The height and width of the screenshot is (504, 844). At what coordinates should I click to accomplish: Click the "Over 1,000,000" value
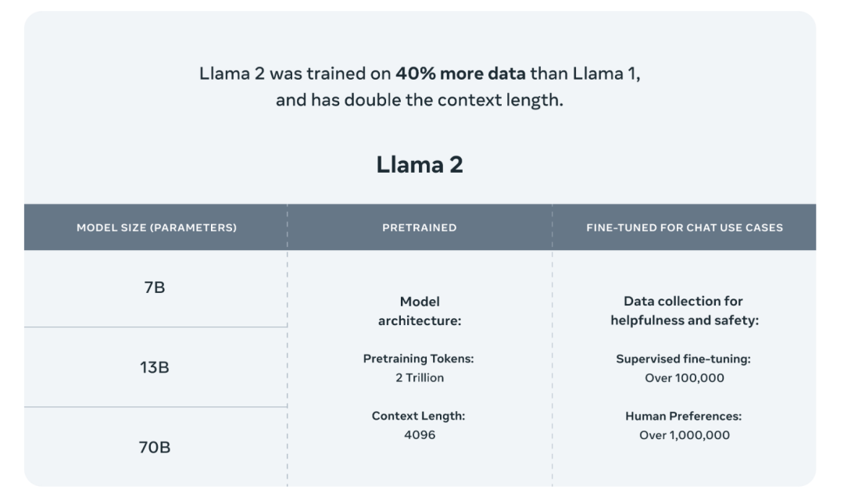pos(685,435)
